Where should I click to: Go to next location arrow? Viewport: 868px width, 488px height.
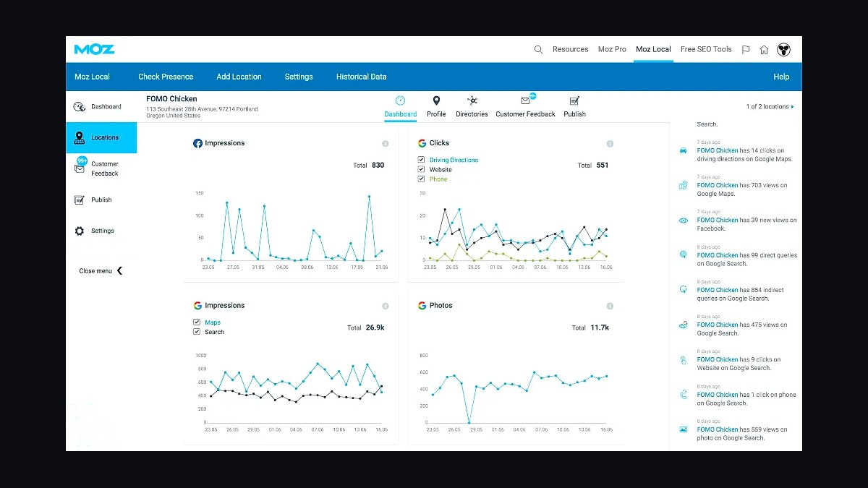click(x=793, y=107)
